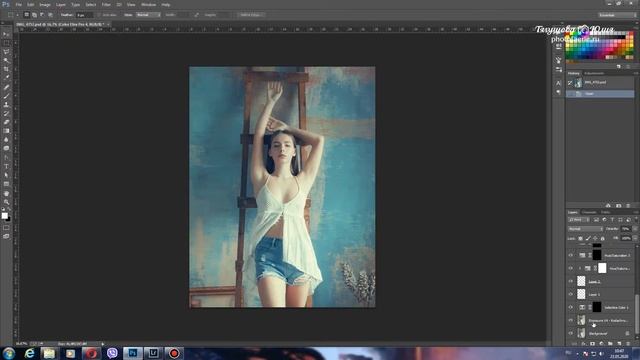Select the Horizontal Type tool

coord(6,166)
